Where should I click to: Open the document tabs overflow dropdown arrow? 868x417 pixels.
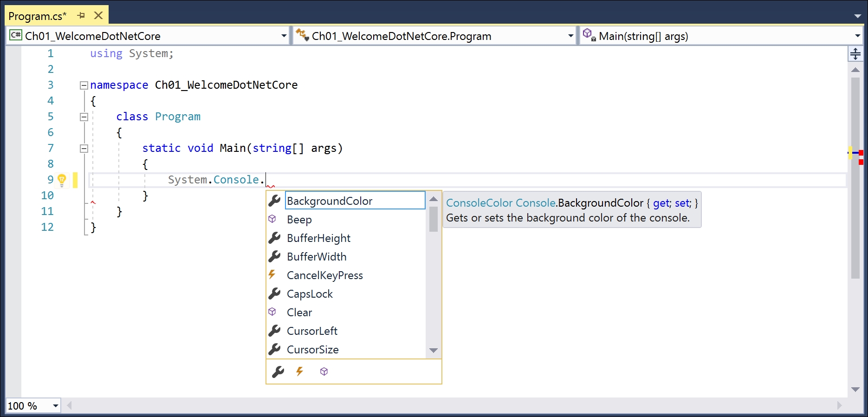click(x=857, y=16)
